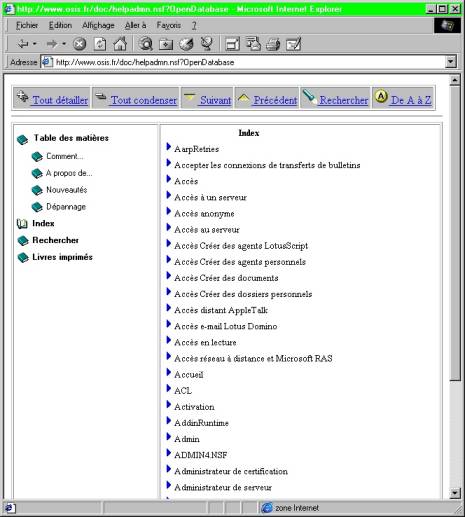Click the Back arrow icon

(x=23, y=43)
